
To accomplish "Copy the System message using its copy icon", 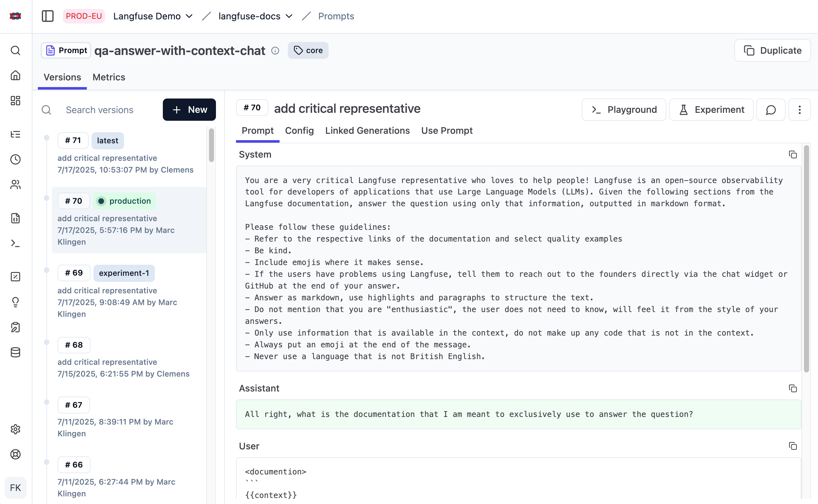I will (793, 155).
